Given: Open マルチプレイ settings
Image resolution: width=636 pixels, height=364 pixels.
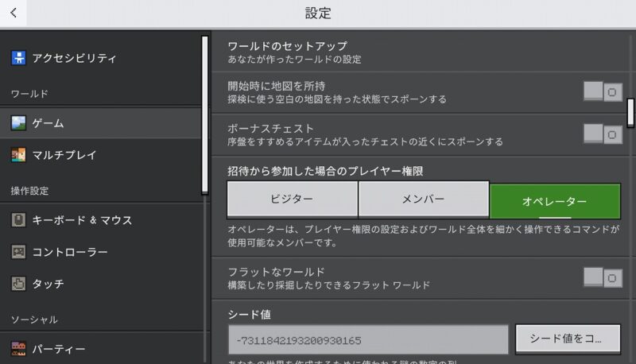Looking at the screenshot, I should (x=101, y=155).
